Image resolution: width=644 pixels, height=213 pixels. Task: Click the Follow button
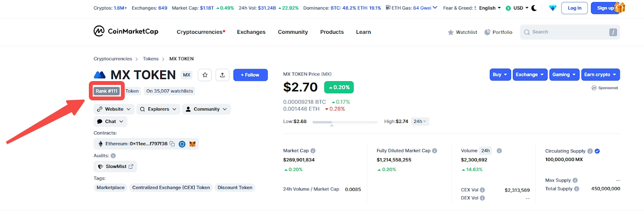(250, 75)
